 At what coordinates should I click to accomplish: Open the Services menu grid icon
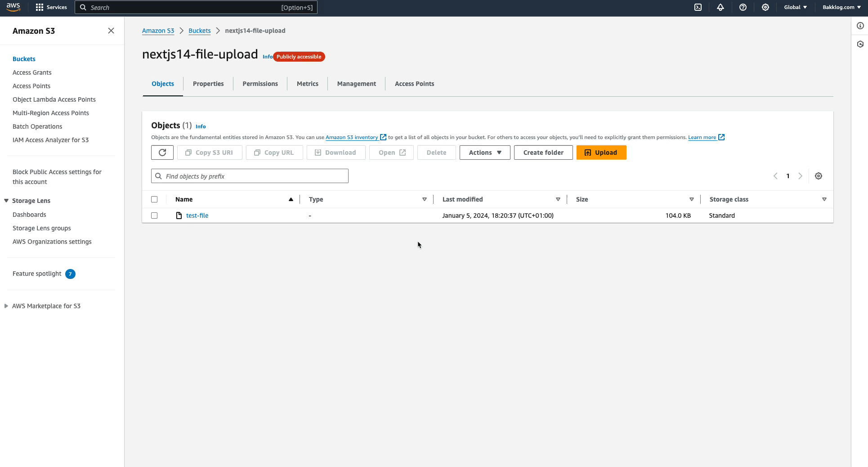click(40, 7)
